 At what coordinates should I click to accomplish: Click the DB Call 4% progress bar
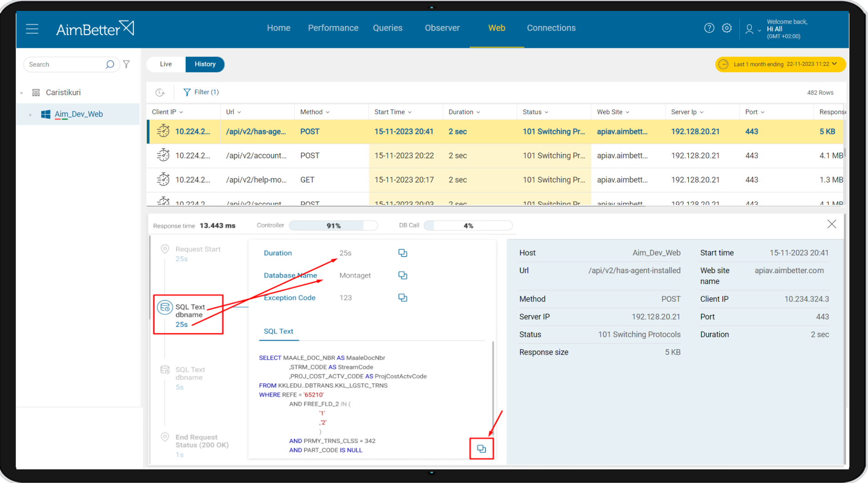pos(468,226)
